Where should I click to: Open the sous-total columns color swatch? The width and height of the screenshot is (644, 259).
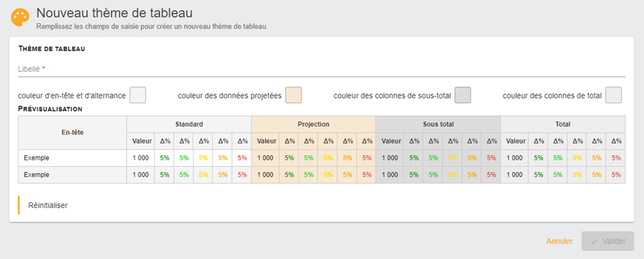(463, 95)
